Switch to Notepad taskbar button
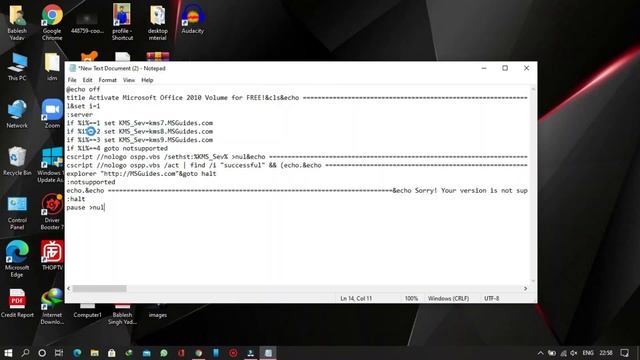This screenshot has height=360, width=640. pyautogui.click(x=268, y=353)
